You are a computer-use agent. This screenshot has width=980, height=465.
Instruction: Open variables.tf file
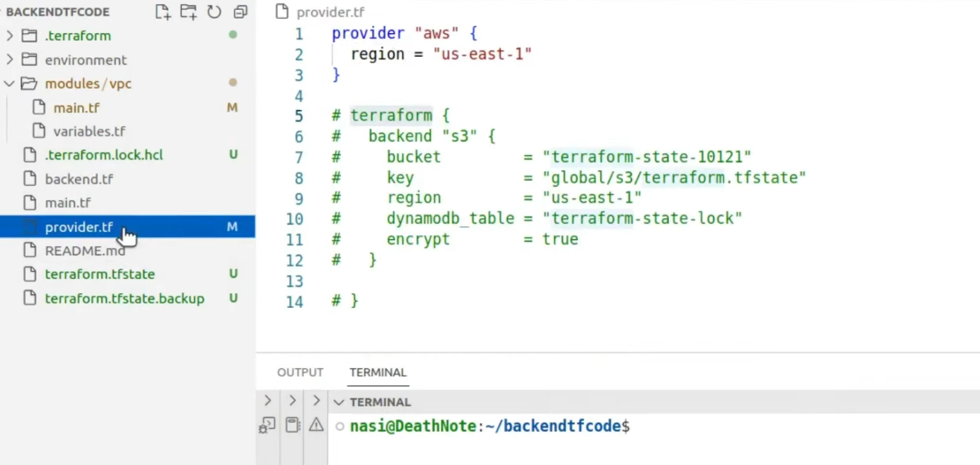[89, 131]
